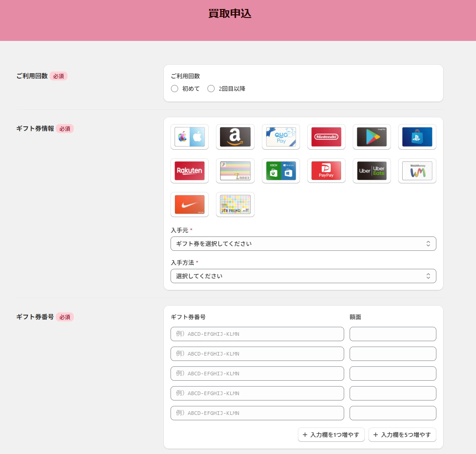Choose the Amazon gift card
Screen dimensions: 476x454
pyautogui.click(x=235, y=137)
